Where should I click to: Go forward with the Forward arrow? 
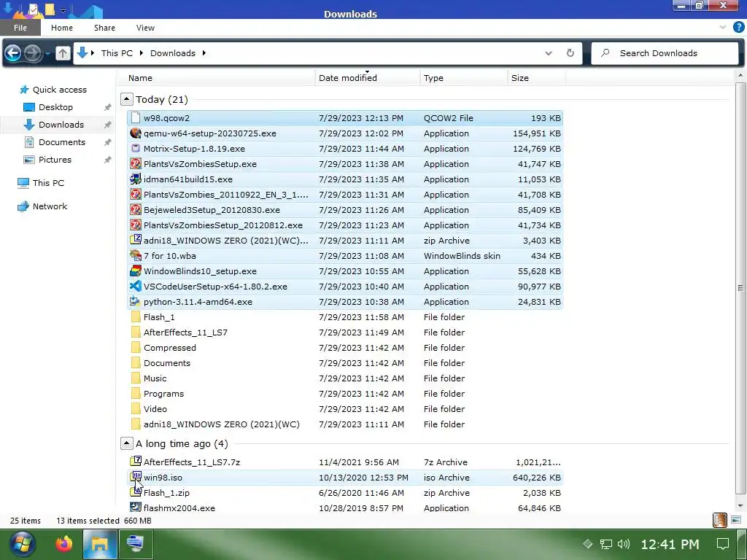(x=32, y=52)
